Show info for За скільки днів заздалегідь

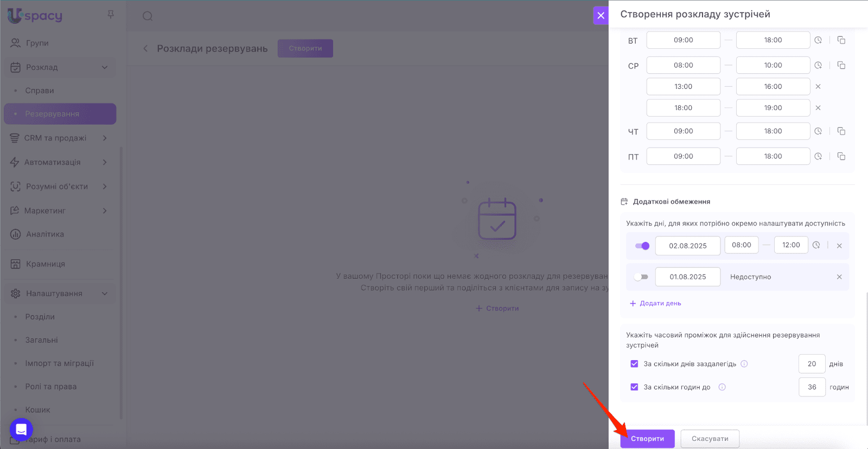pos(744,364)
